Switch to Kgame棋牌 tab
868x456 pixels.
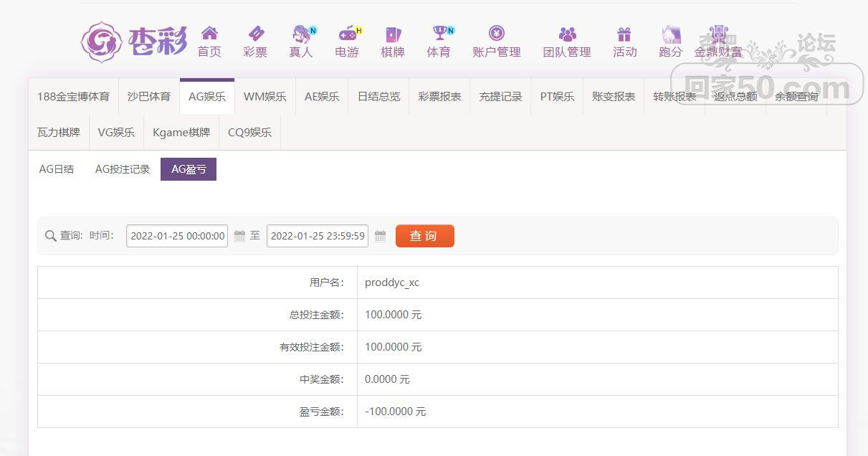click(181, 132)
